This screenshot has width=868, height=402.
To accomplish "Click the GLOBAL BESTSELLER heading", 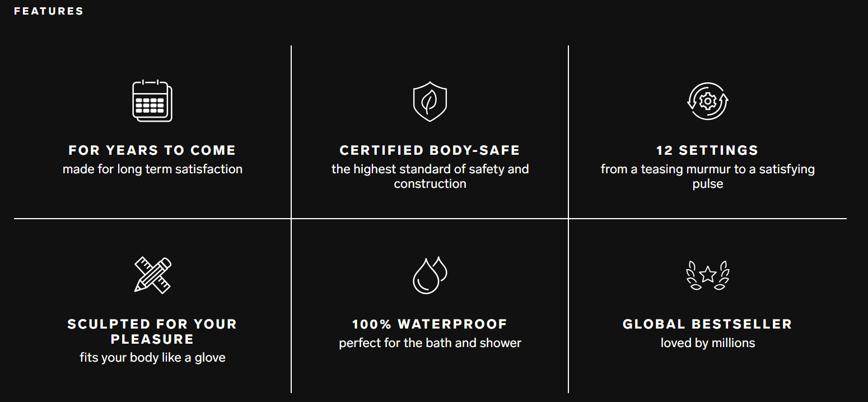I will 707,324.
